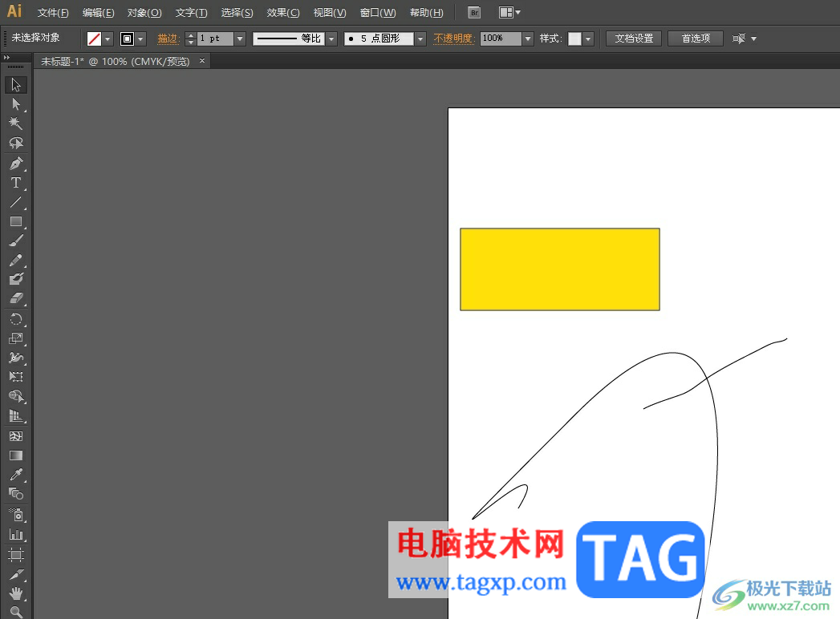The width and height of the screenshot is (840, 619).
Task: Click the stroke color swatch
Action: click(127, 38)
